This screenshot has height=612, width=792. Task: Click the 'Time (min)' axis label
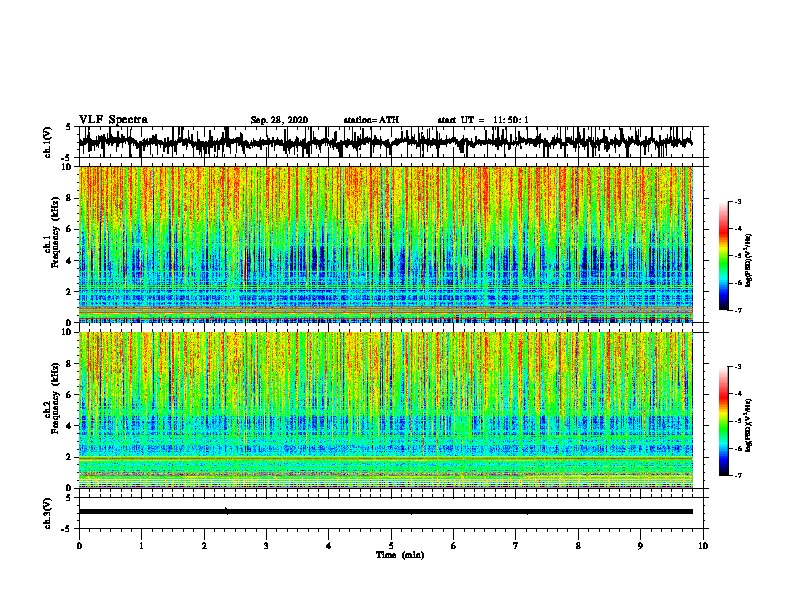[400, 555]
